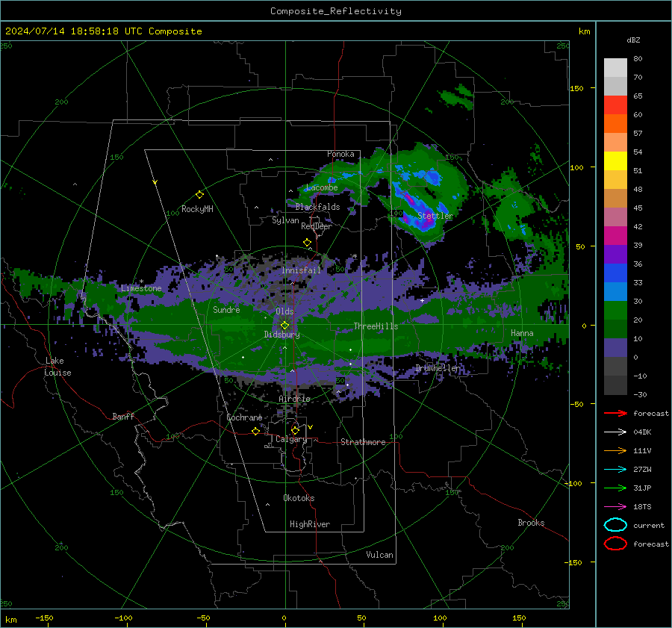Viewport: 672px width, 628px height.
Task: Click the Calgary city label
Action: tap(291, 439)
